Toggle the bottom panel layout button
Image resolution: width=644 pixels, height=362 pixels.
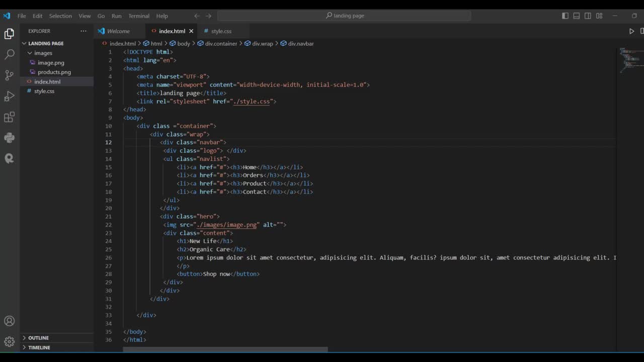[577, 16]
